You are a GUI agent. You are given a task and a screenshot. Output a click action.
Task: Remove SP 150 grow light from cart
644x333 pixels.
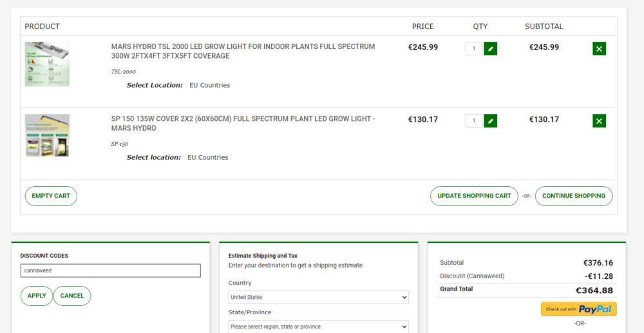[599, 120]
